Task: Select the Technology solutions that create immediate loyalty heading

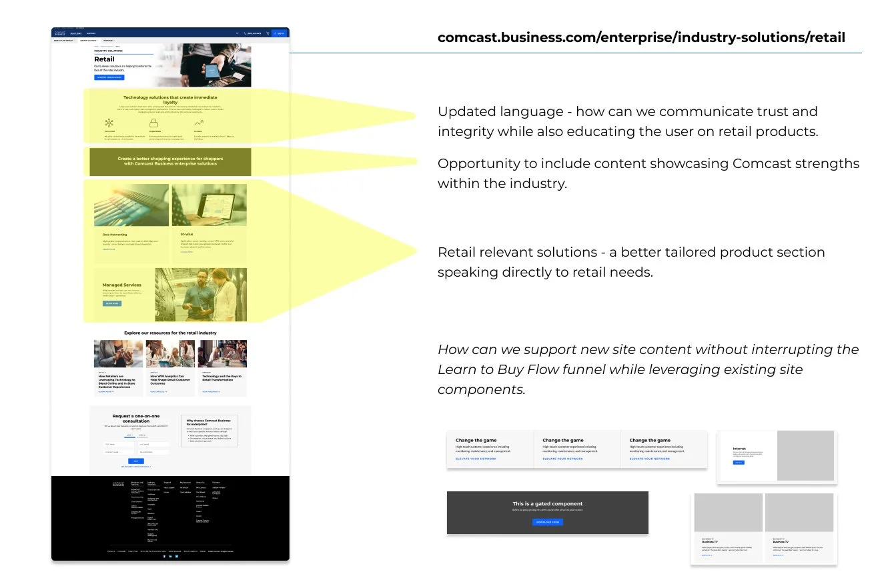Action: pos(170,100)
